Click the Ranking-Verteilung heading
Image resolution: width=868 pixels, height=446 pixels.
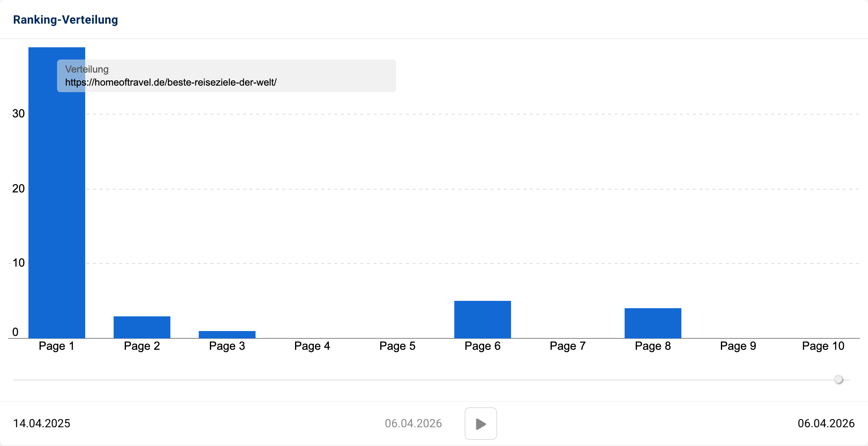pyautogui.click(x=65, y=20)
